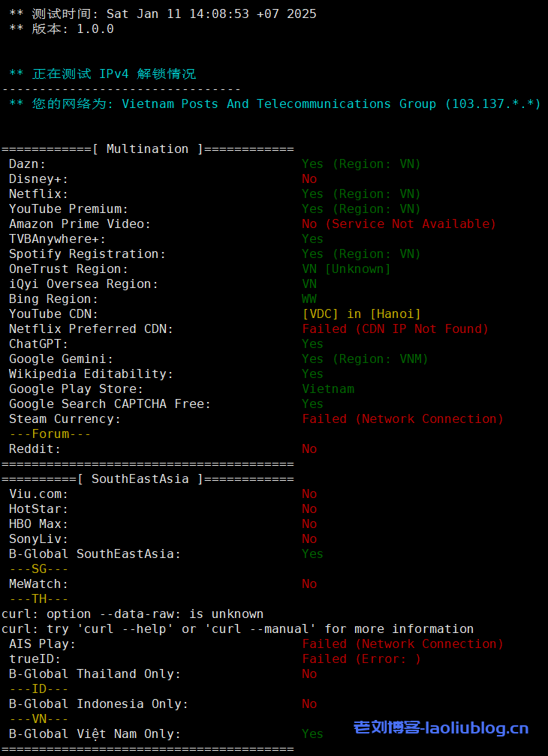Click the B-Global Việt Nam Only label

[x=95, y=734]
